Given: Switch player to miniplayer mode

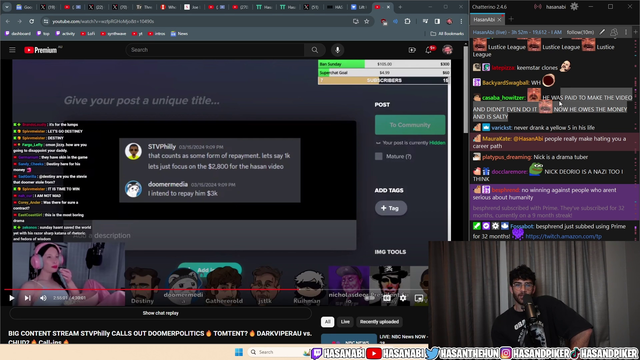Looking at the screenshot, I should pos(419,298).
